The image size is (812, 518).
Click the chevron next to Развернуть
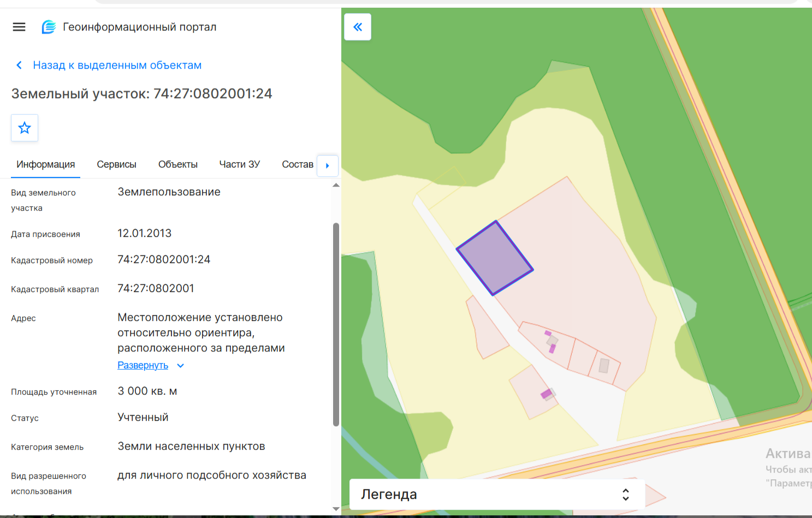(x=181, y=366)
